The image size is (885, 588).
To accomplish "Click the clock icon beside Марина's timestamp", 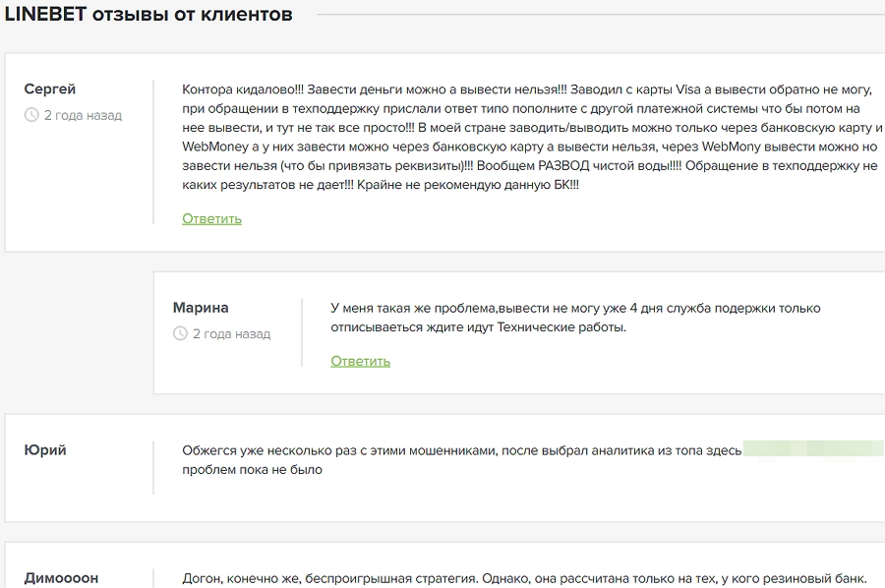I will (180, 333).
